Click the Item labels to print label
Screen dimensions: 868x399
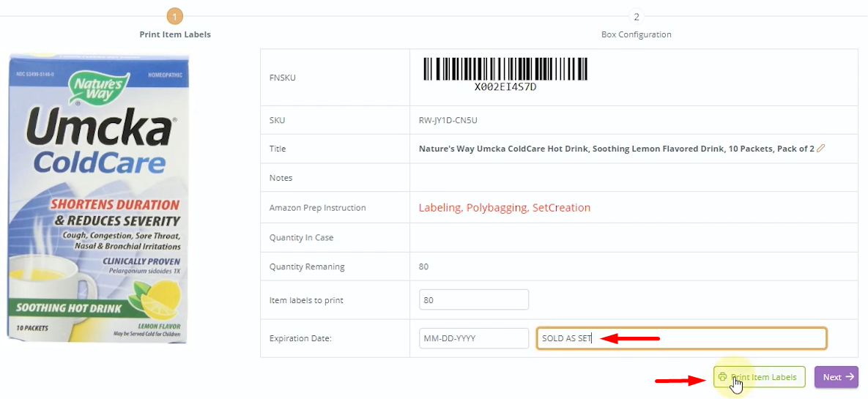(306, 300)
